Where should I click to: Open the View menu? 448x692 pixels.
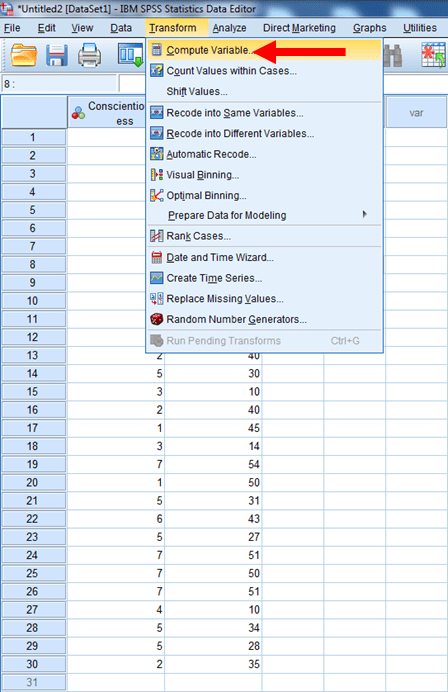click(82, 28)
